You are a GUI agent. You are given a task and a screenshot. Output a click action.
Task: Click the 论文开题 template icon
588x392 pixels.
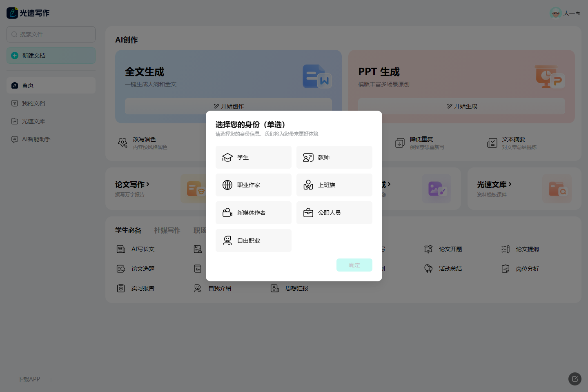428,249
